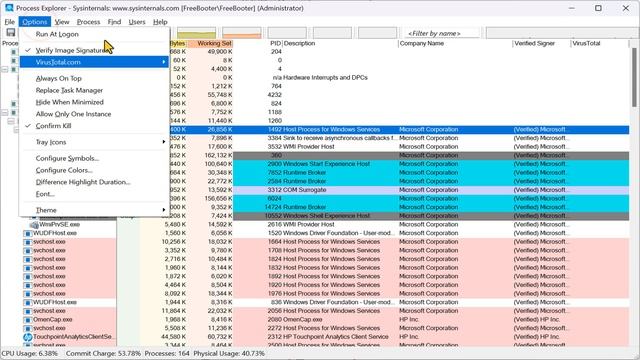Image resolution: width=640 pixels, height=360 pixels.
Task: Open the Users menu
Action: (x=137, y=22)
